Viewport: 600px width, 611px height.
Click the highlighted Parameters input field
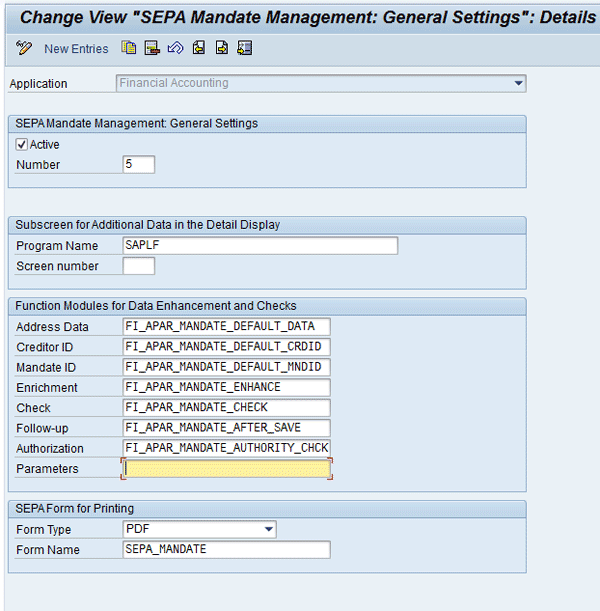click(x=225, y=469)
